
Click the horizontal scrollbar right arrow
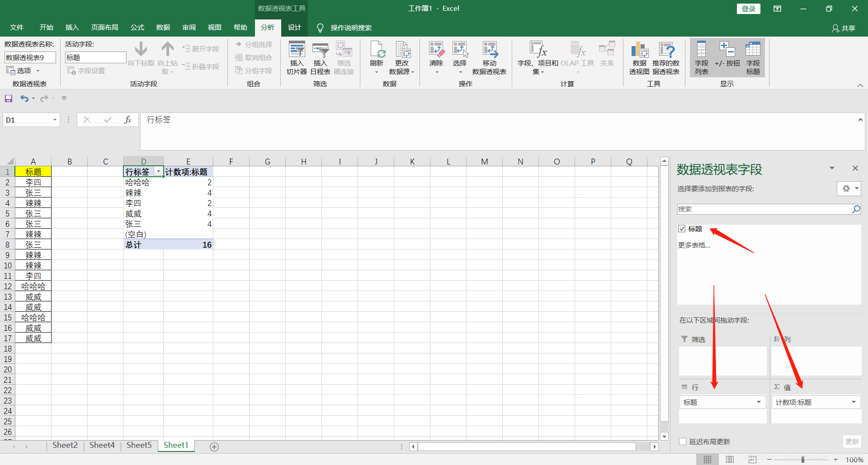click(x=654, y=446)
